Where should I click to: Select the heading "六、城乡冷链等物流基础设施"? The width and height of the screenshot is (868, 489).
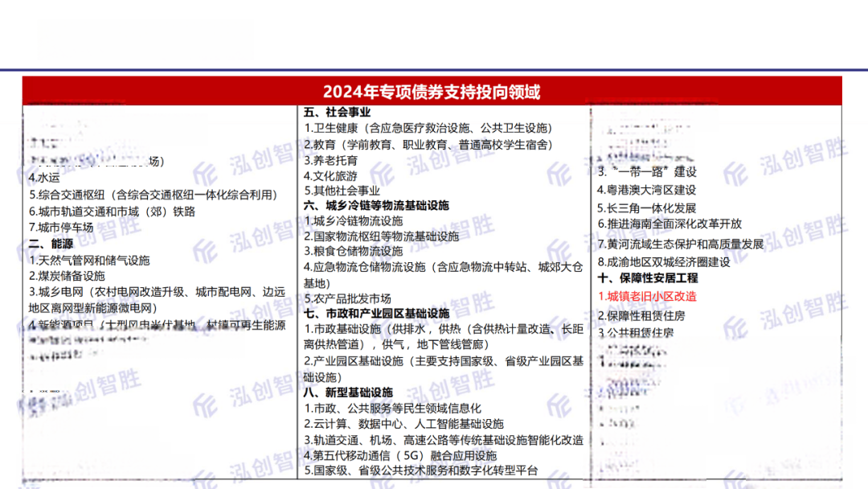click(376, 205)
